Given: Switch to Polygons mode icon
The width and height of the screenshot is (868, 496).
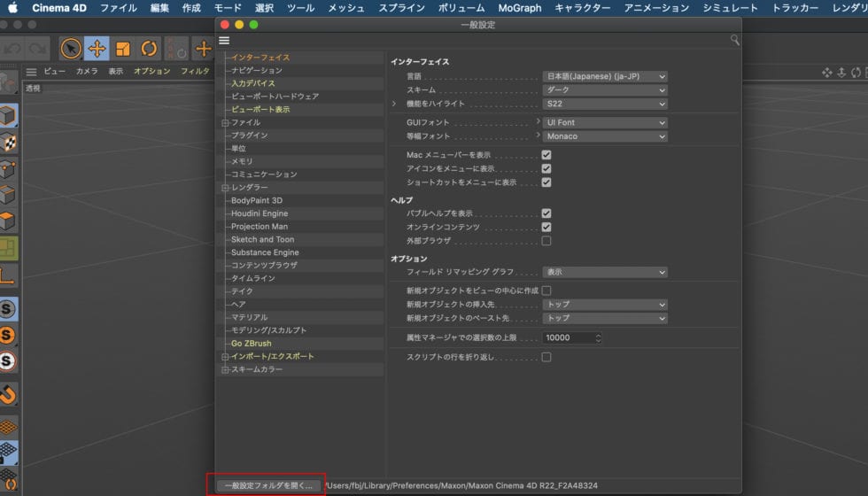Looking at the screenshot, I should coord(8,221).
